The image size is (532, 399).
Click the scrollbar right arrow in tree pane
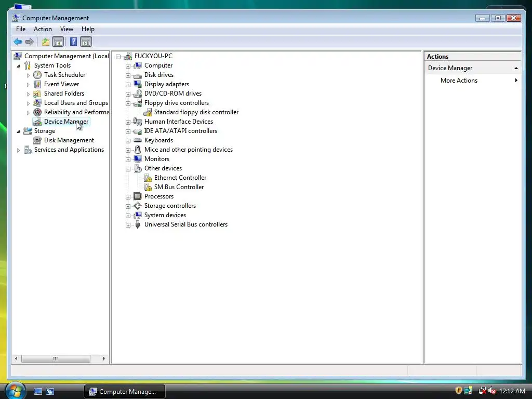104,358
